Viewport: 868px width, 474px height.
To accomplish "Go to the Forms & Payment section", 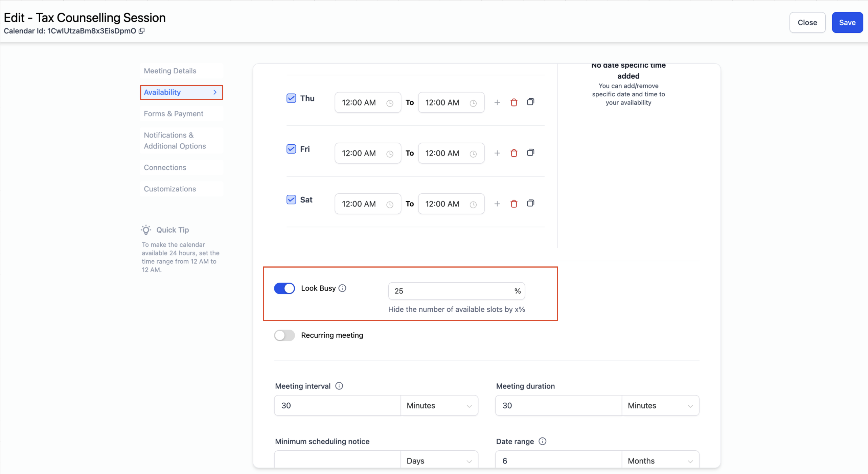I will point(173,114).
